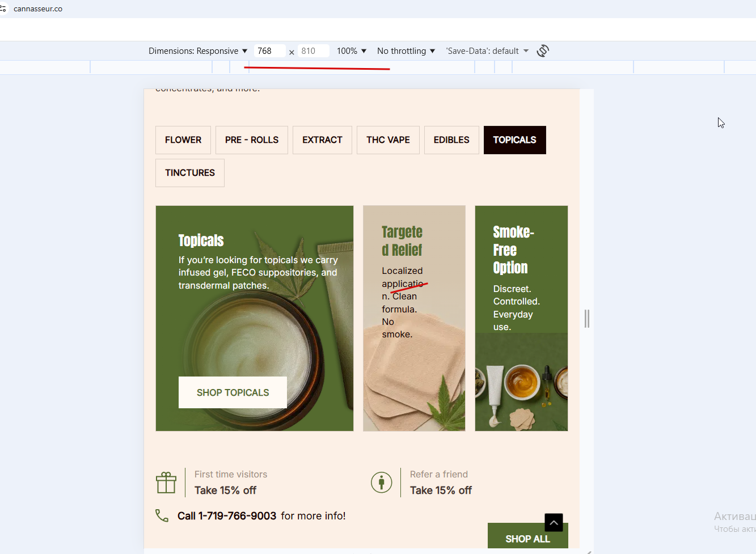Click the 'If you're looking for topicals' description
This screenshot has height=554, width=756.
click(x=258, y=273)
